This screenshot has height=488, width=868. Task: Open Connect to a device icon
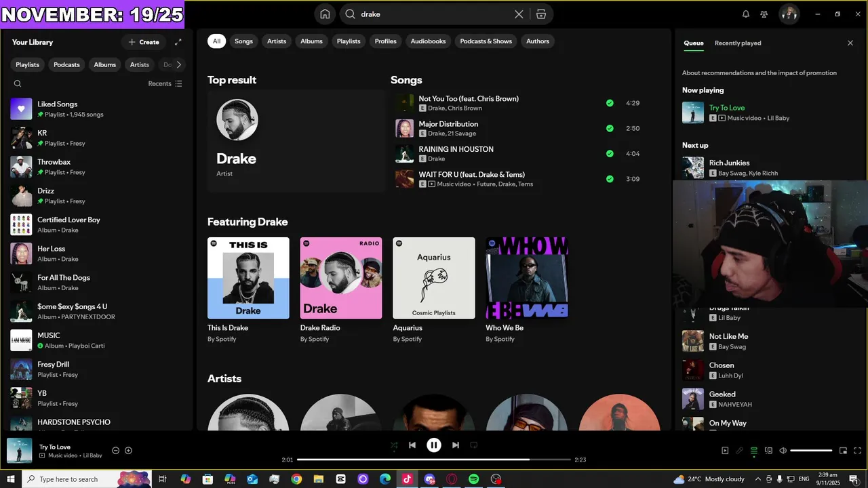768,451
